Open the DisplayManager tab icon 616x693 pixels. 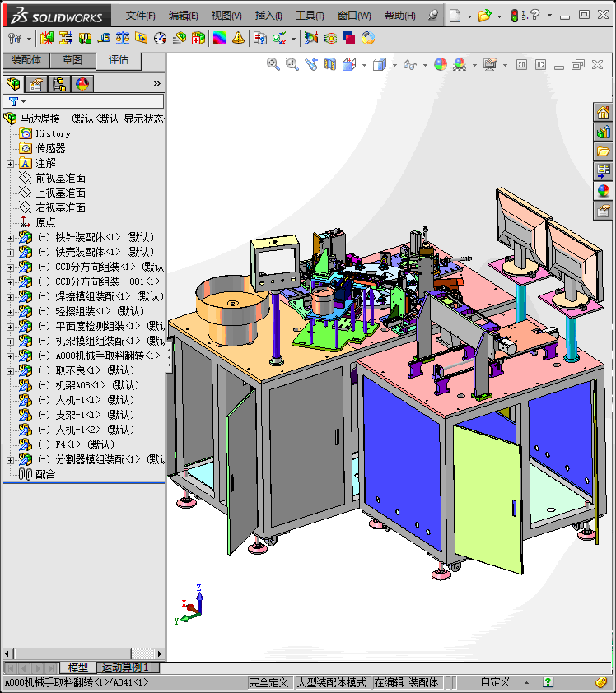82,83
